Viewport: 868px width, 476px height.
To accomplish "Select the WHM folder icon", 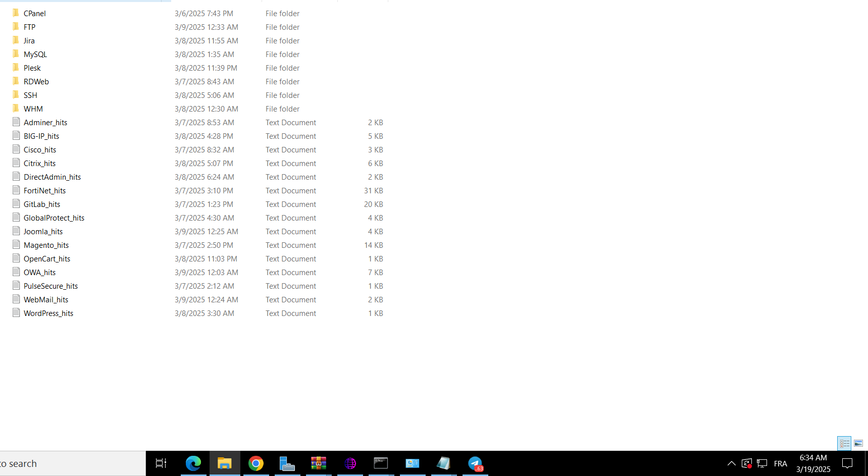I will coord(16,109).
